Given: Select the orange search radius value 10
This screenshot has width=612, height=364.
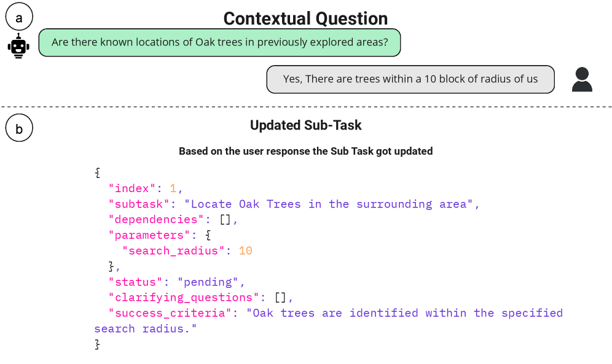Looking at the screenshot, I should [x=245, y=250].
